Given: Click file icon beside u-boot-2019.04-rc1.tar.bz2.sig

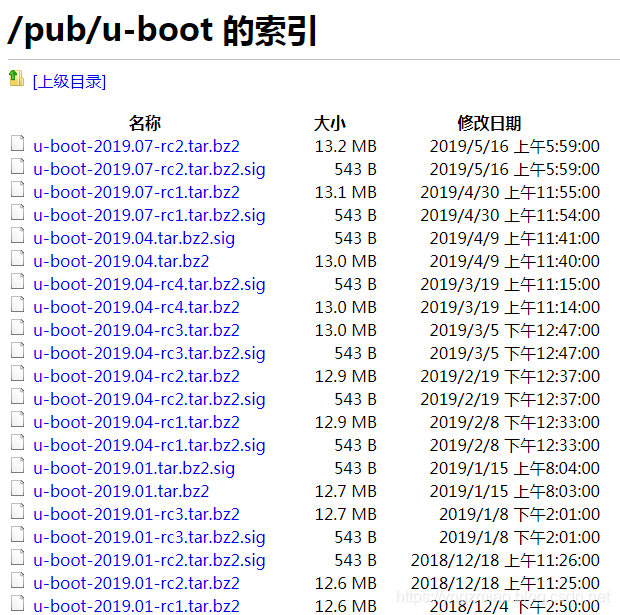Looking at the screenshot, I should click(17, 442).
